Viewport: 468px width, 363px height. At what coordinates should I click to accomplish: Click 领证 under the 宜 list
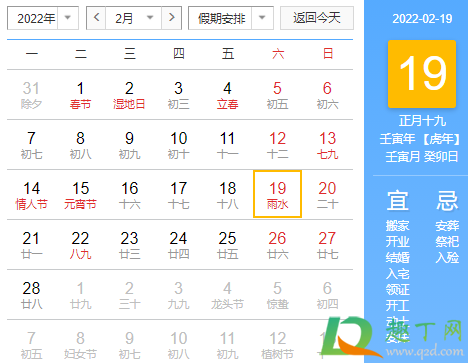[x=397, y=290]
